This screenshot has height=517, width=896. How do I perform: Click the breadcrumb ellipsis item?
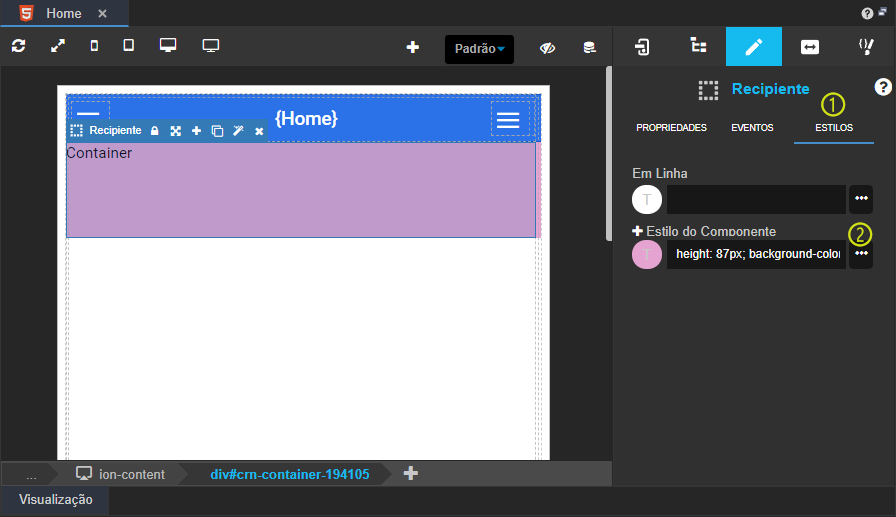click(x=31, y=475)
